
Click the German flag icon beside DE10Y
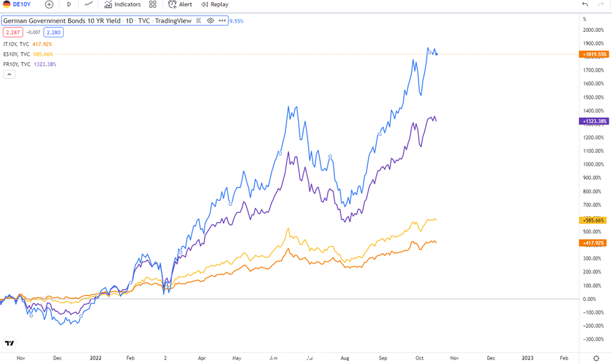click(x=7, y=5)
